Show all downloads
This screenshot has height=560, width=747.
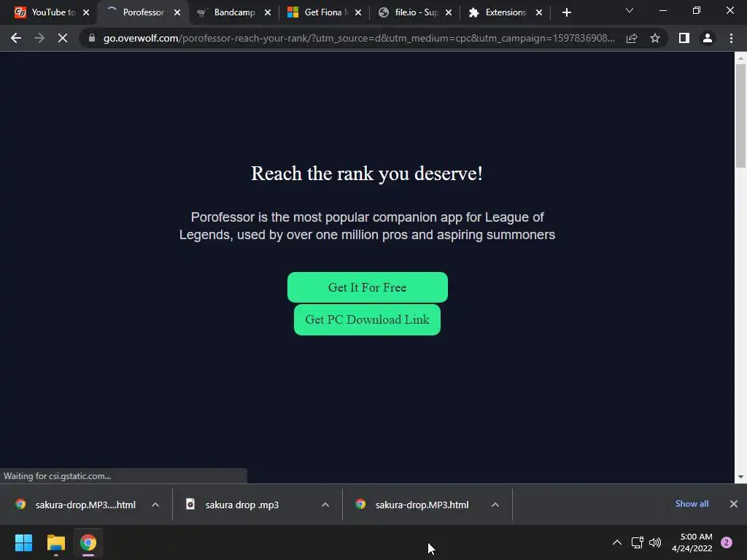point(692,504)
